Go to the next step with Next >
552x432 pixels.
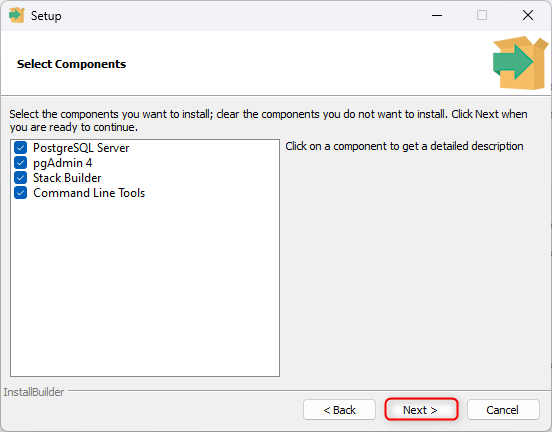coord(421,409)
